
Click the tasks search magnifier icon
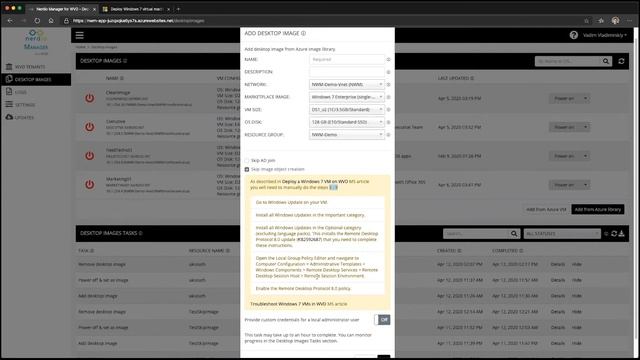pyautogui.click(x=514, y=233)
